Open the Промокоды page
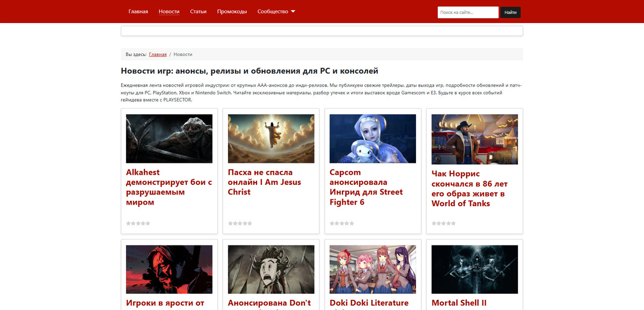 (x=230, y=11)
